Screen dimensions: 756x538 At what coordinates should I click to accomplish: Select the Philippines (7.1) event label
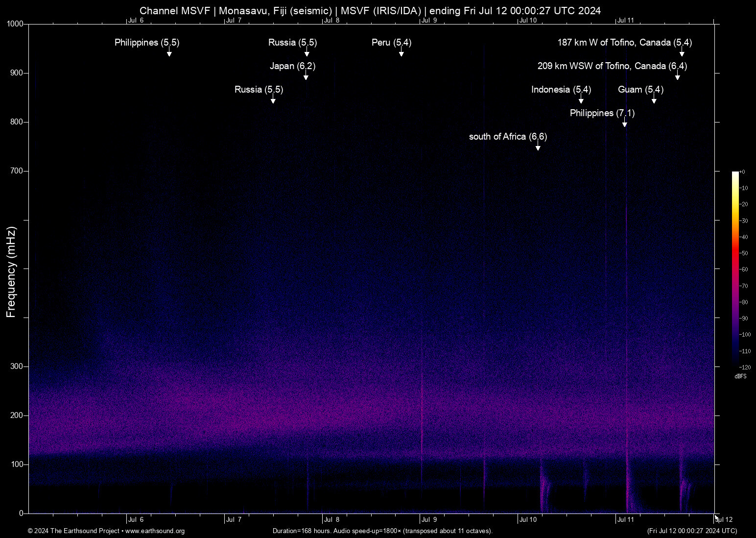pyautogui.click(x=602, y=113)
